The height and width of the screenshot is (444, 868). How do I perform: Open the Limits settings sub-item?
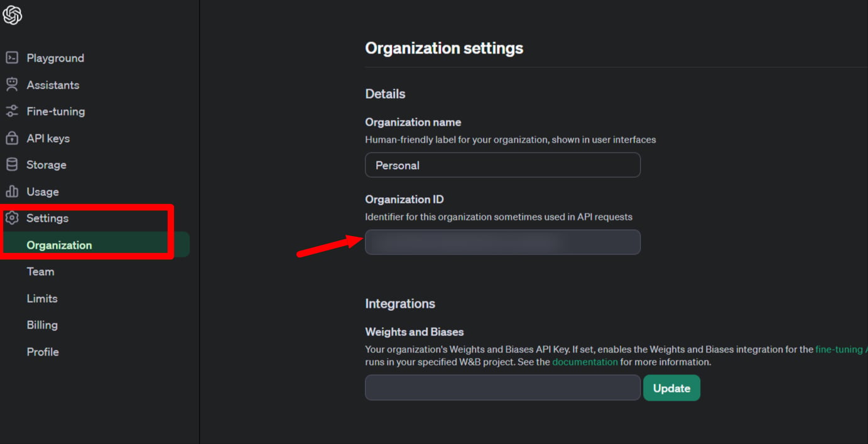point(42,298)
